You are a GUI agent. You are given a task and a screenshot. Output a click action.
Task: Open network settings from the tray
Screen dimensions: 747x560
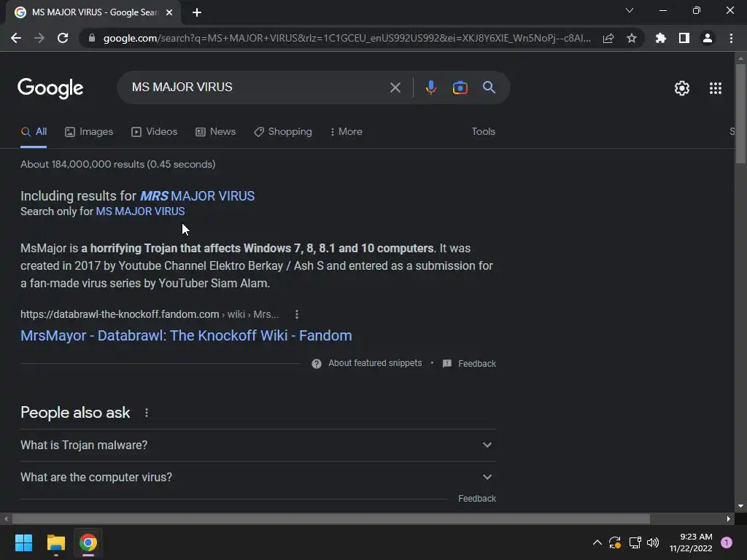point(635,542)
